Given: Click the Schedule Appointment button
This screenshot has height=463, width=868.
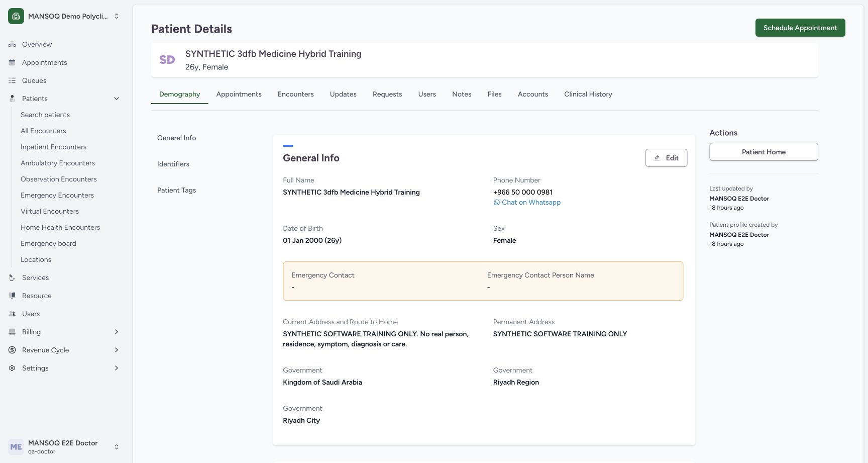Looking at the screenshot, I should [x=800, y=28].
